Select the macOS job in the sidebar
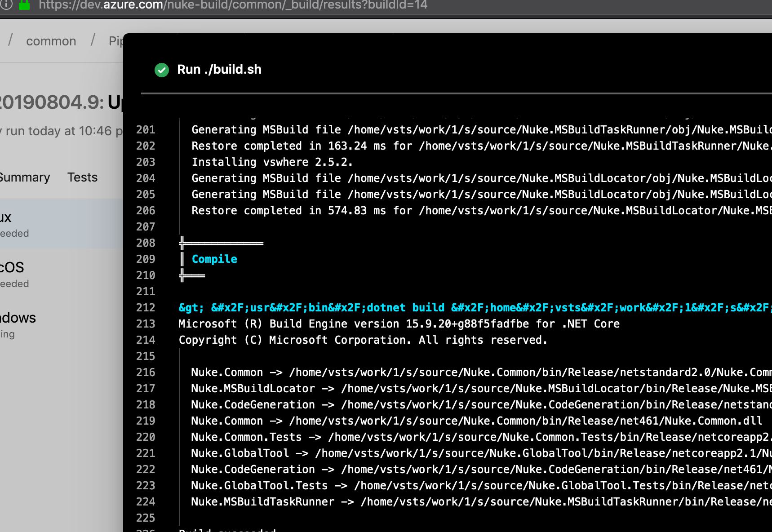 27,274
